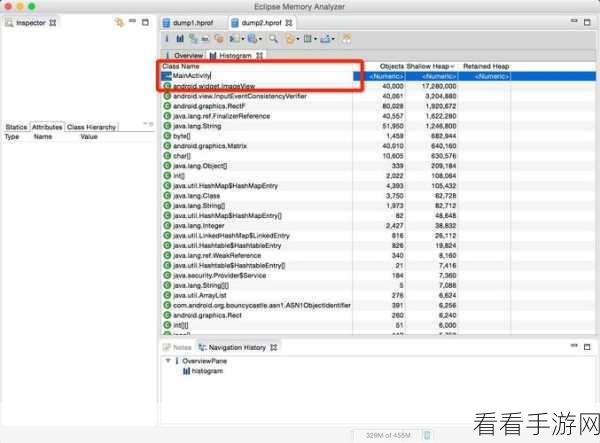Select the java.lang.ref.FinalizerReference row
This screenshot has width=600, height=443.
tap(378, 116)
